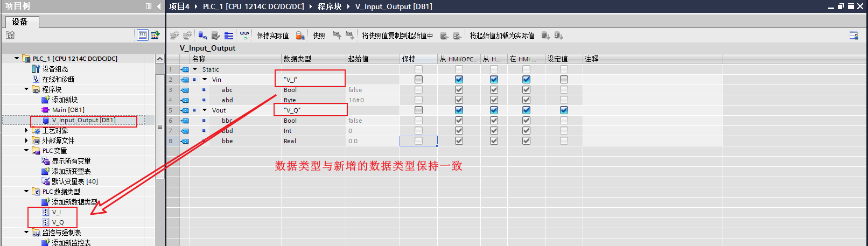The image size is (868, 246).
Task: Click the device toolbar icon under 设备 tab
Action: [10, 35]
